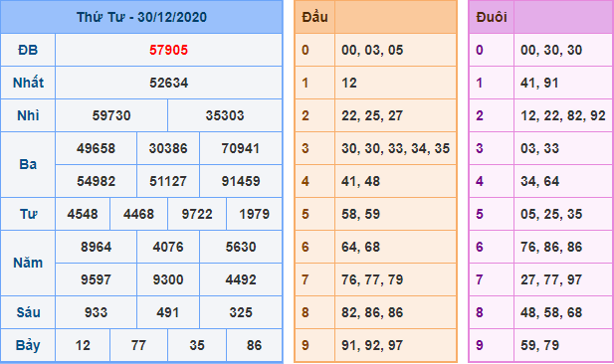
Task: Click Đuôi values 05, 25, 35
Action: pos(551,215)
